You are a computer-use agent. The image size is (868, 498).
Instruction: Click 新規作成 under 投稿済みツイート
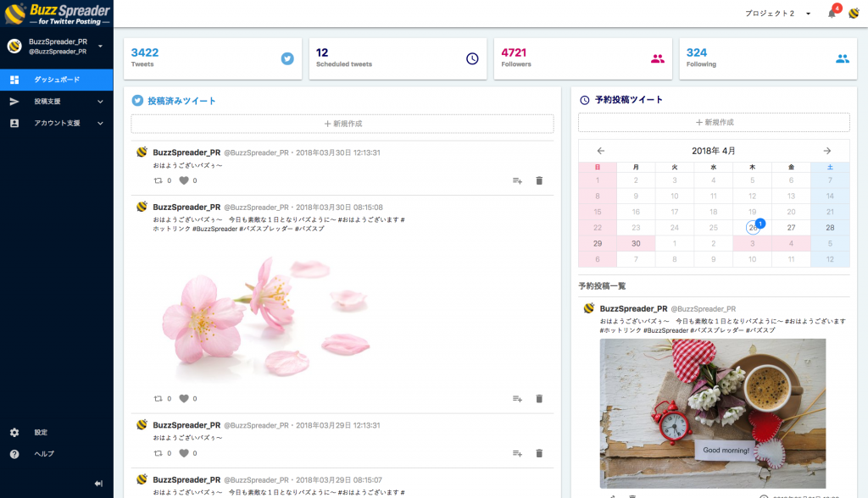click(342, 124)
